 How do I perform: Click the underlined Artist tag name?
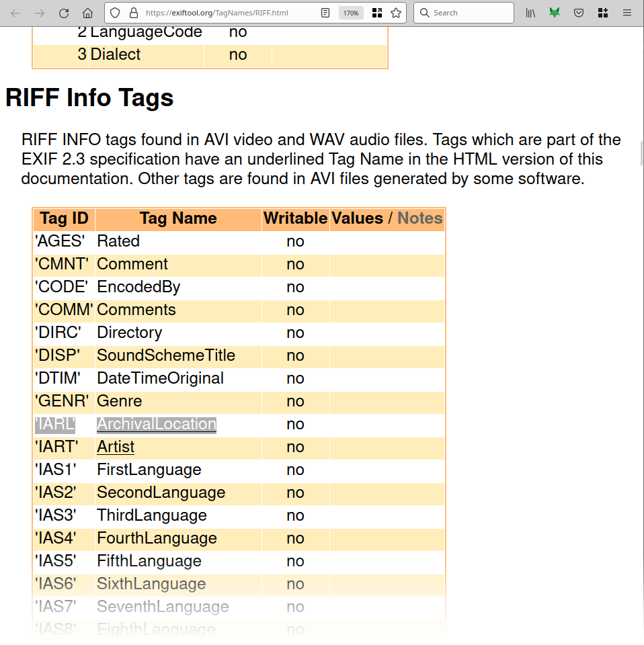point(116,447)
